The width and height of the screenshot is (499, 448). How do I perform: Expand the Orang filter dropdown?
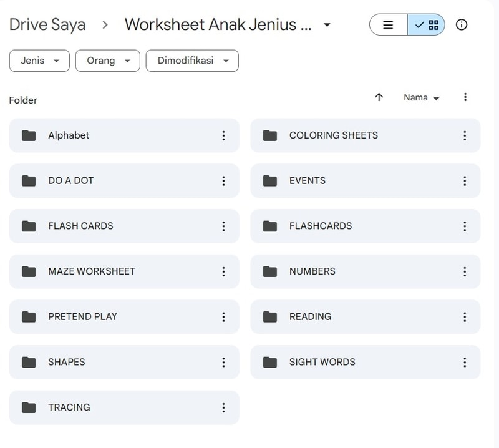(x=107, y=61)
